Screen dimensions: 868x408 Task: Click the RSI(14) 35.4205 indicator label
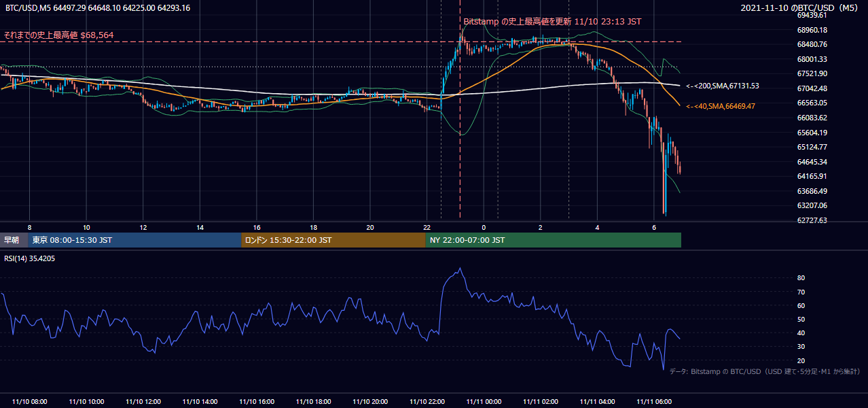(x=30, y=258)
